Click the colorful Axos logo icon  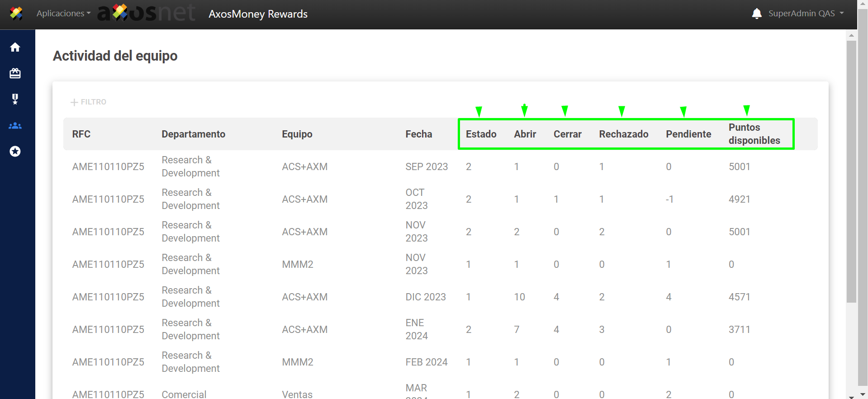[16, 14]
